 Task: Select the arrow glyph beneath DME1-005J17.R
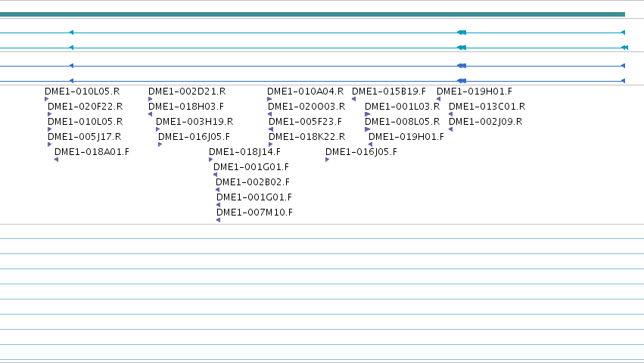pos(50,144)
